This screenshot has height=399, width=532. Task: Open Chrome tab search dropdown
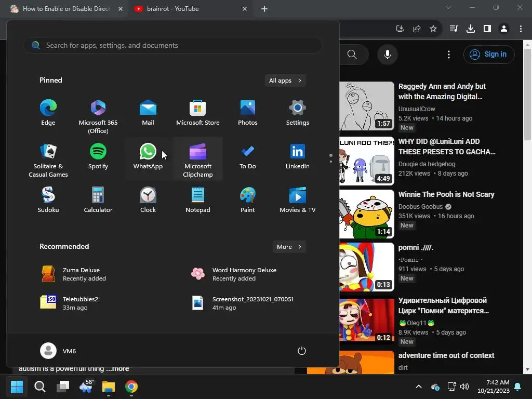[x=448, y=7]
